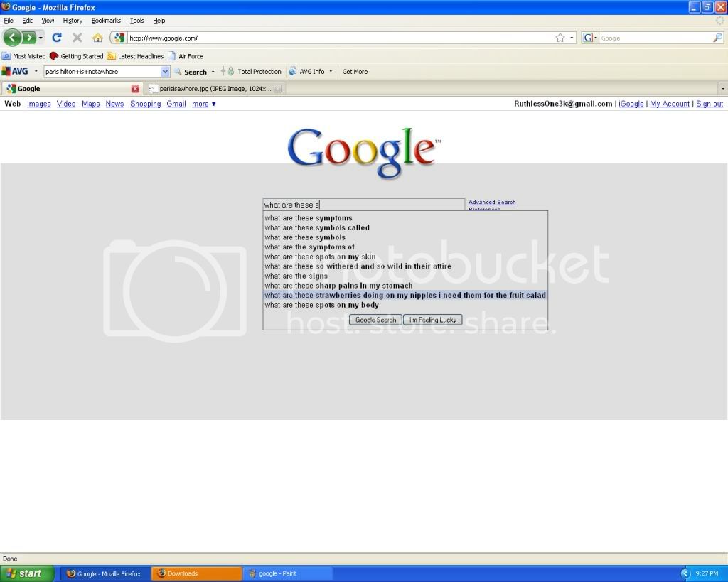Click the Sign out link
728x582 pixels.
tap(710, 104)
